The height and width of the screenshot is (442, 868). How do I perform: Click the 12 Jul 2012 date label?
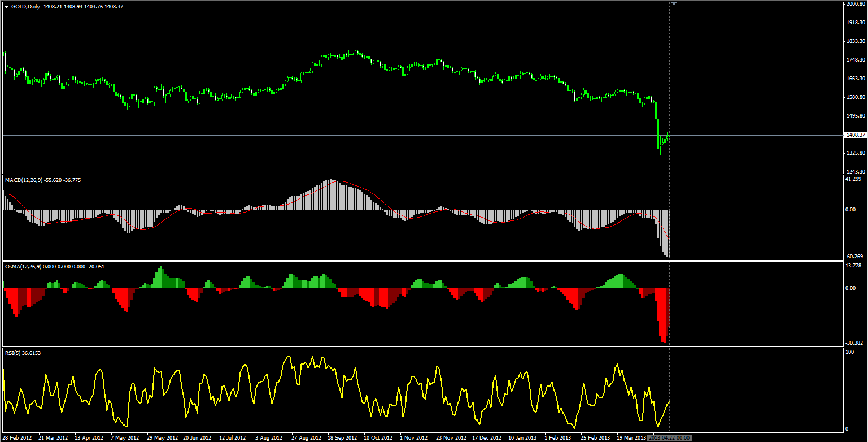click(x=233, y=437)
